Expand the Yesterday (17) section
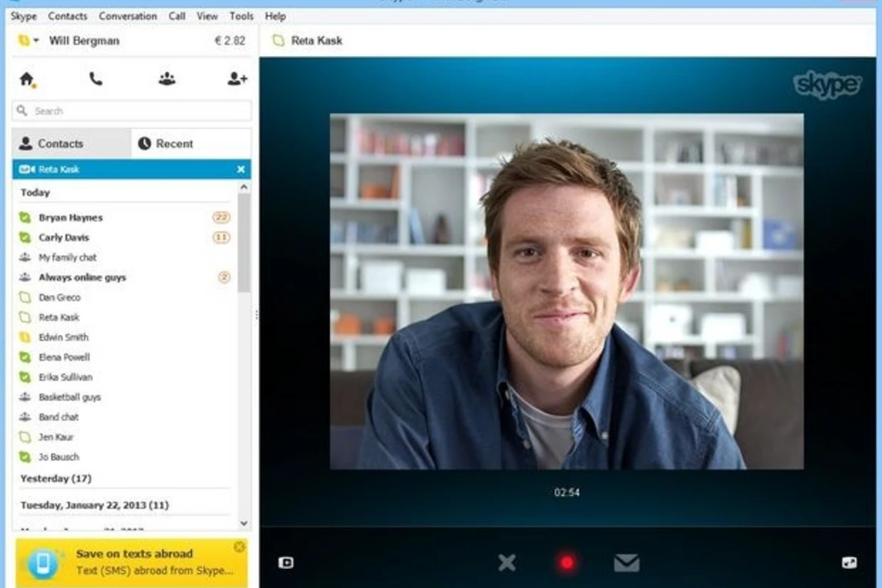882x588 pixels. click(x=56, y=478)
